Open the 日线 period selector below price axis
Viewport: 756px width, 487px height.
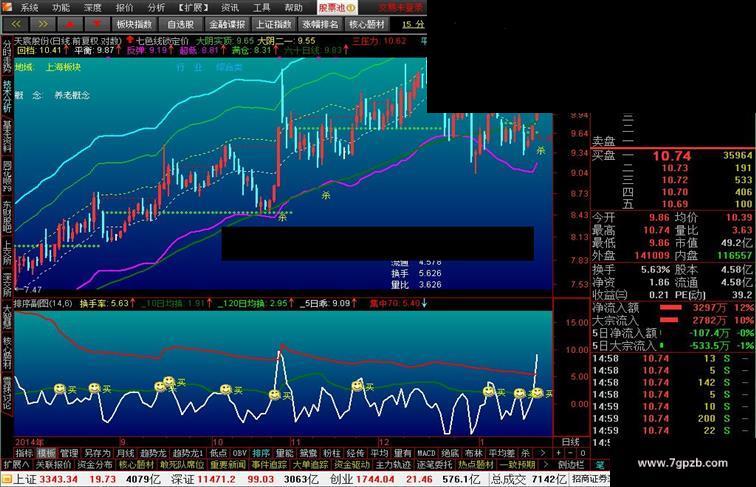[x=571, y=442]
